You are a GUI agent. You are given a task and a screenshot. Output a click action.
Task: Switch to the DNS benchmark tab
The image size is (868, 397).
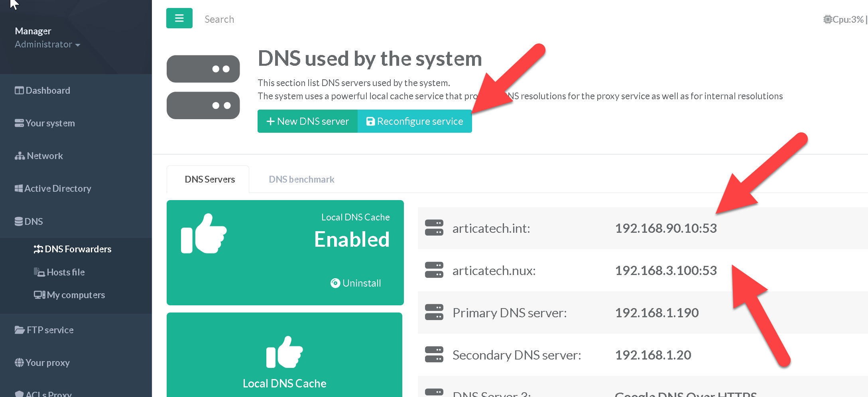pyautogui.click(x=301, y=179)
